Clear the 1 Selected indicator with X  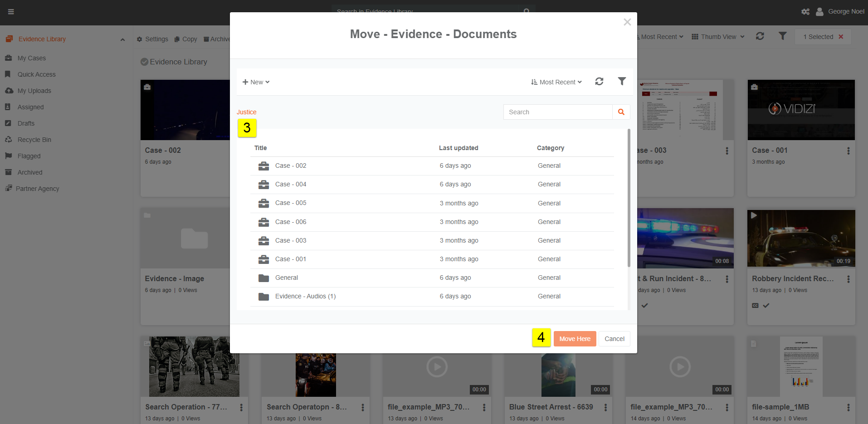tap(841, 37)
